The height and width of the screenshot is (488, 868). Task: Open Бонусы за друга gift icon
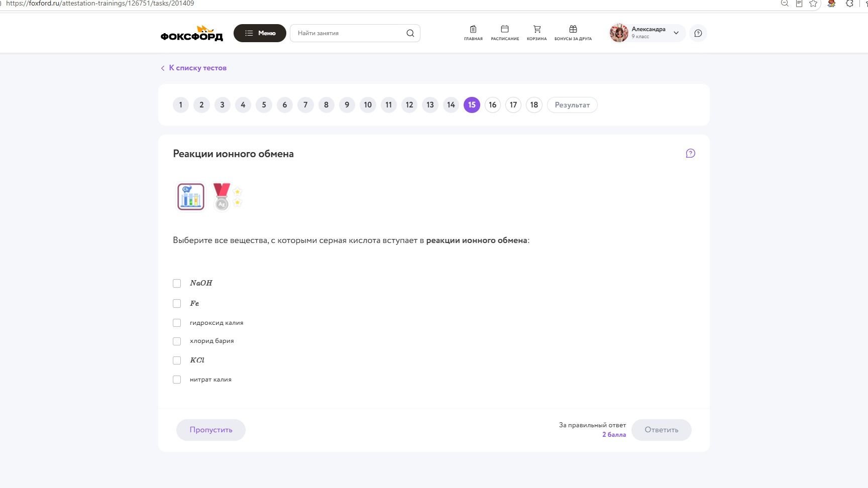click(573, 33)
